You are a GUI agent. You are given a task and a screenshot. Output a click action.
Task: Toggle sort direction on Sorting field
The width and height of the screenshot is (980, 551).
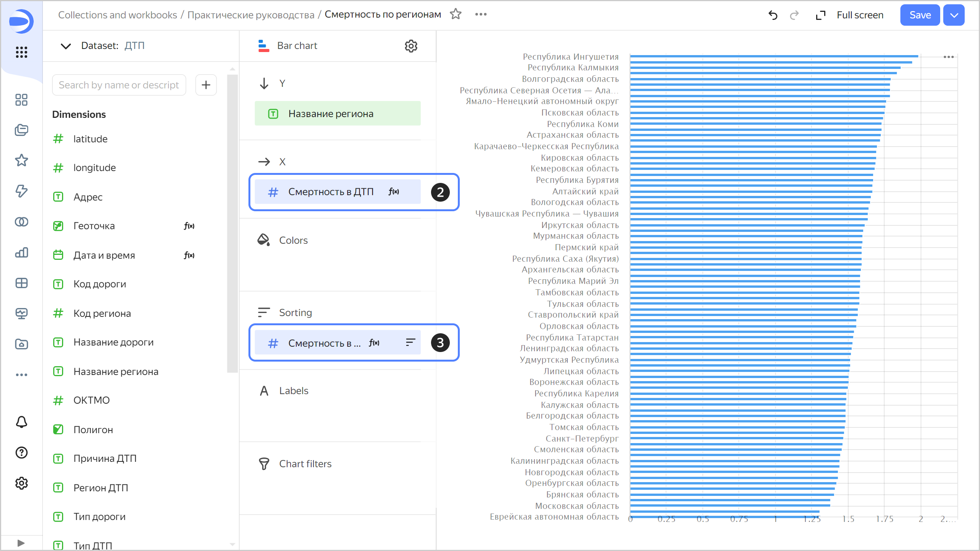coord(410,342)
